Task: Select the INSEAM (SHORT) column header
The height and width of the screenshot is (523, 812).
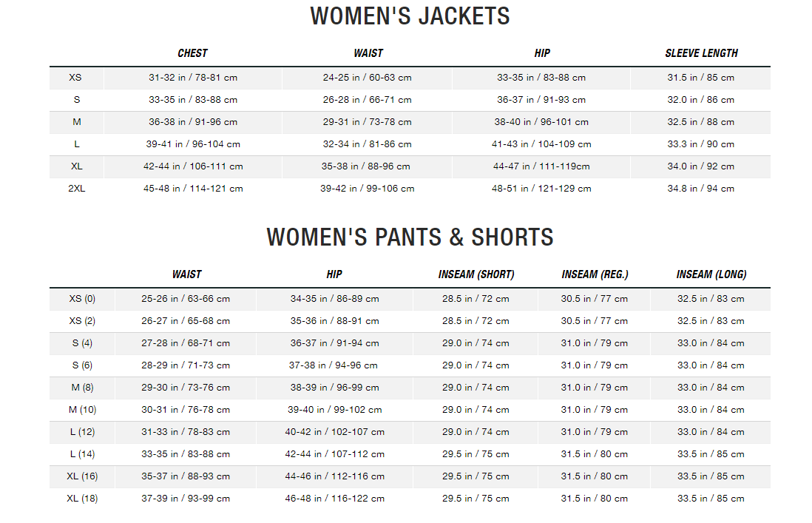Action: [476, 274]
